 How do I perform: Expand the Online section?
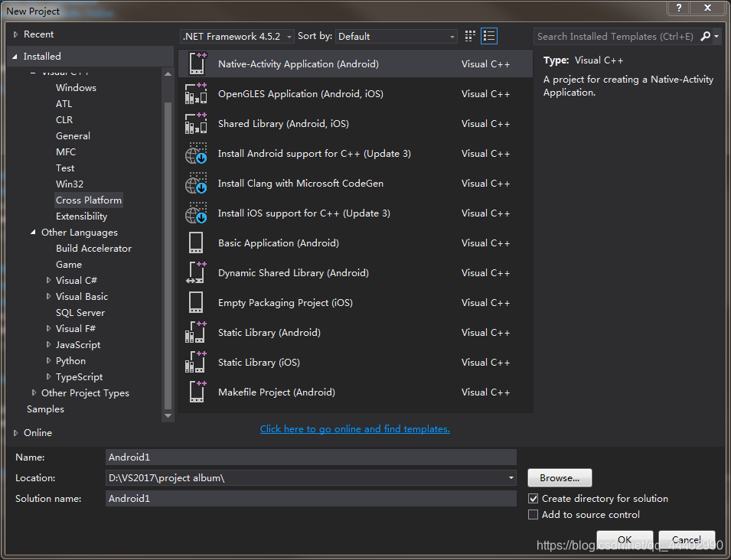(15, 433)
